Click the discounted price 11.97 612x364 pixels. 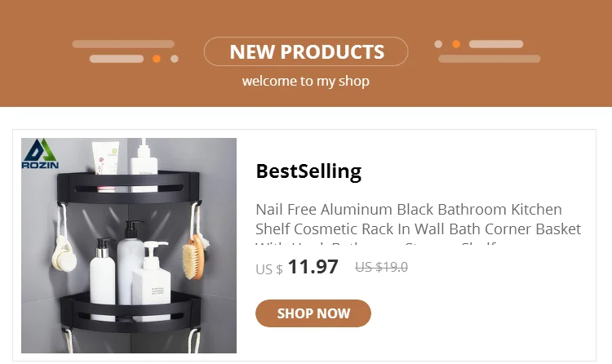coord(313,266)
